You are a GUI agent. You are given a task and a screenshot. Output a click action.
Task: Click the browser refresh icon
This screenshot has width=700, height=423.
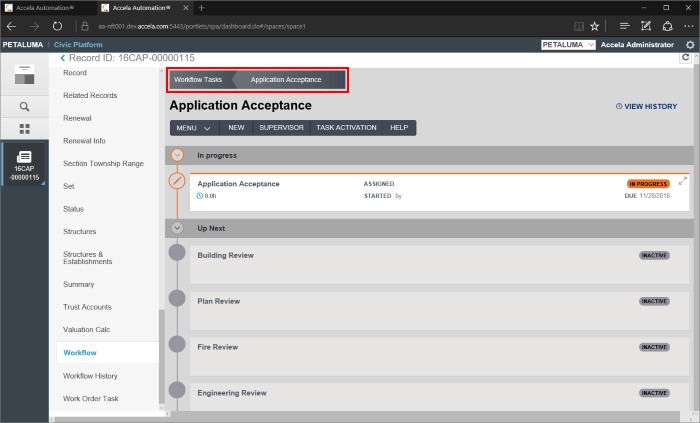[x=56, y=26]
